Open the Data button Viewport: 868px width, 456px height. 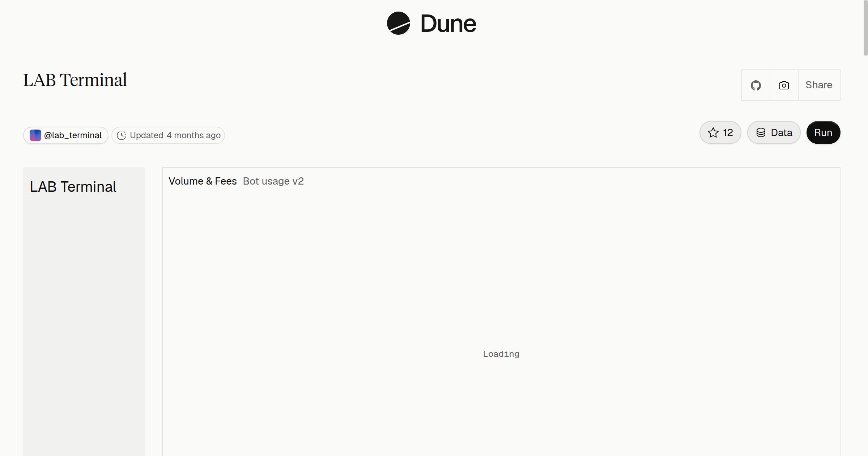[774, 132]
